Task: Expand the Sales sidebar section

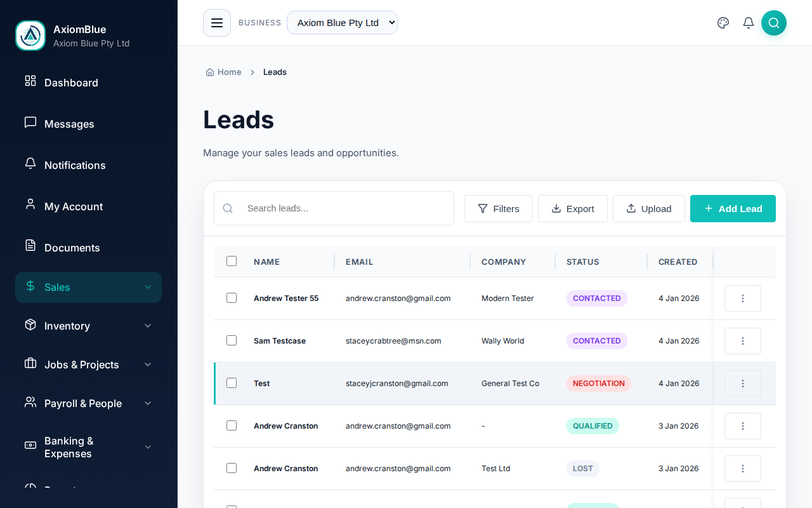Action: tap(88, 287)
